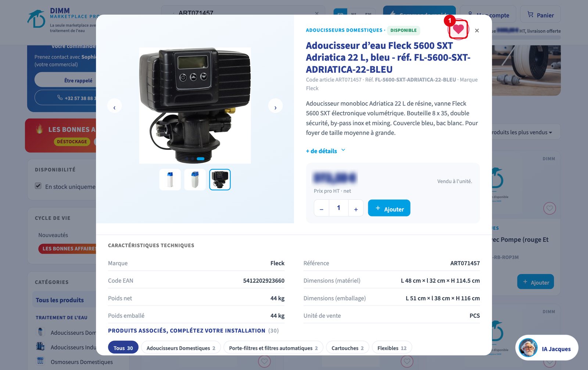Filter by Adoucisseurs Domestiques tab

click(x=181, y=348)
